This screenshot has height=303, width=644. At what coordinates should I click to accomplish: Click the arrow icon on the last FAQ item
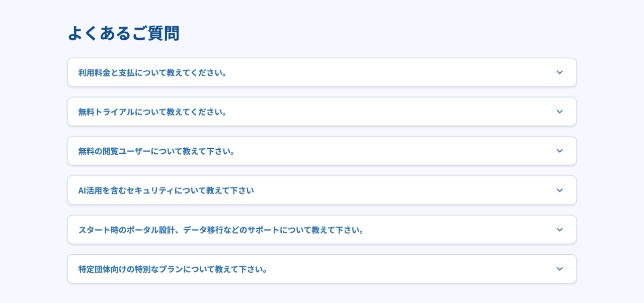tap(559, 269)
